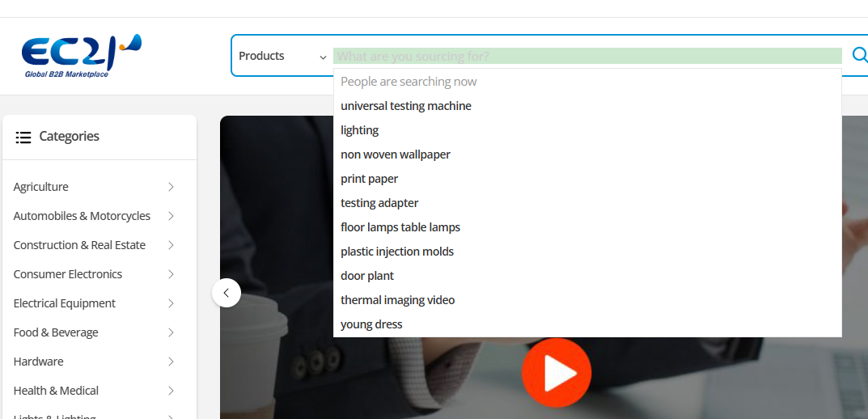Image resolution: width=868 pixels, height=419 pixels.
Task: Click the Categories list icon
Action: 23,137
